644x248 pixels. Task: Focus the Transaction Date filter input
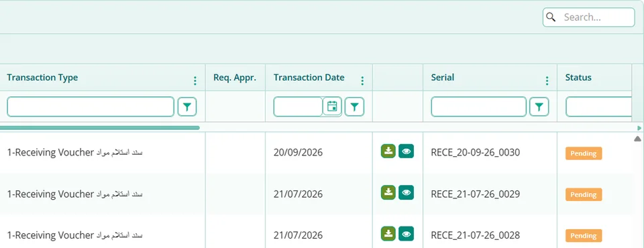coord(298,107)
